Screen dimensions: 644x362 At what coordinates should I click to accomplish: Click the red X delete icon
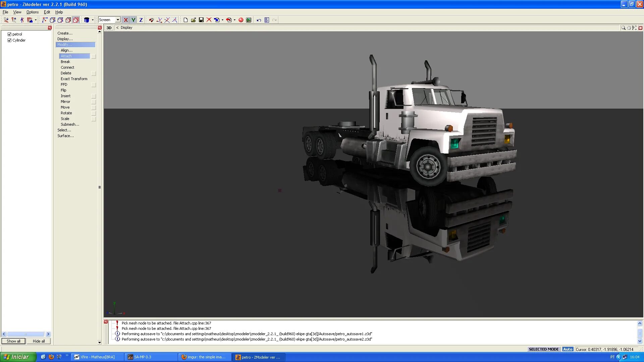point(209,20)
